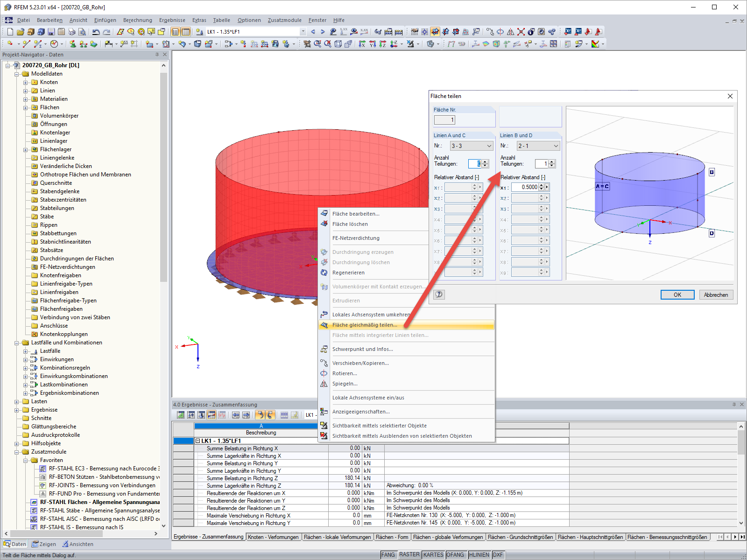Close the Fläche teilen dialog
This screenshot has width=747, height=560.
coord(730,96)
